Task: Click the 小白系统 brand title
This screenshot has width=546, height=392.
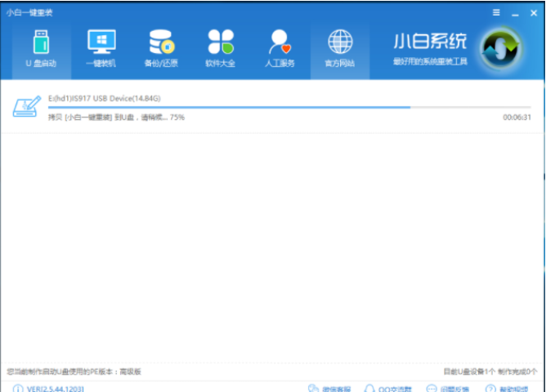Action: pyautogui.click(x=430, y=42)
